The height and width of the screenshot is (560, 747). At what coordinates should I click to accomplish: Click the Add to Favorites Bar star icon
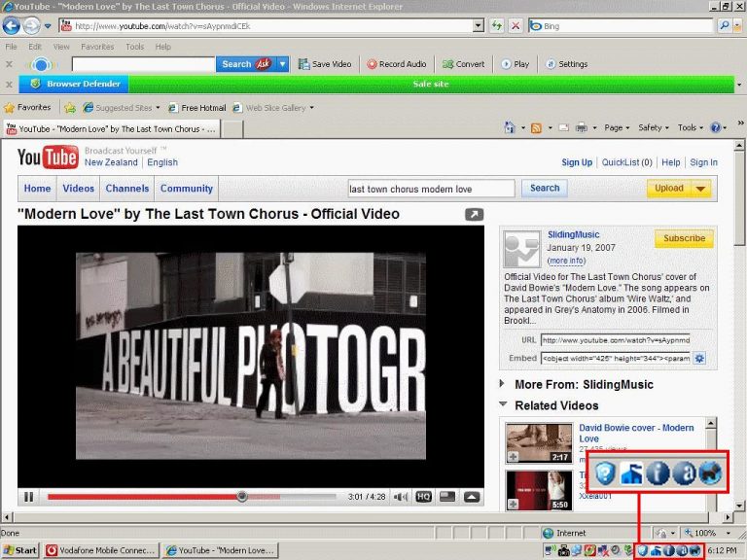point(70,108)
